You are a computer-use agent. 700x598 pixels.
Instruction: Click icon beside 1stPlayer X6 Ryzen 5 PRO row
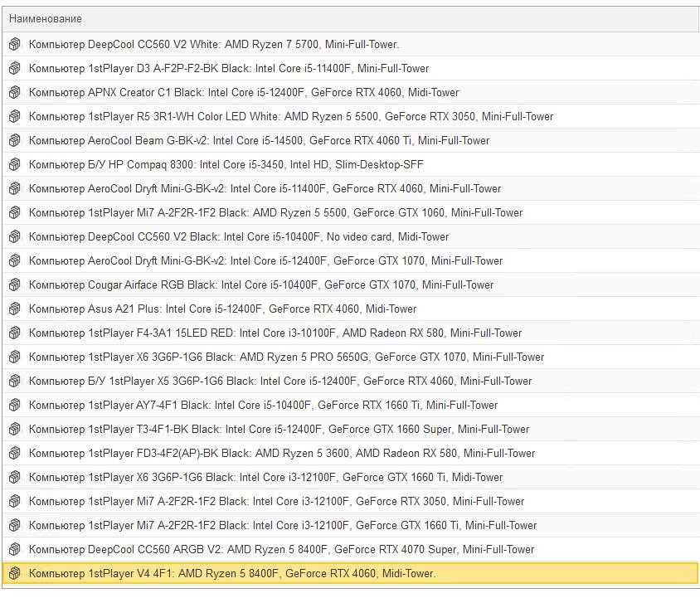coord(15,357)
